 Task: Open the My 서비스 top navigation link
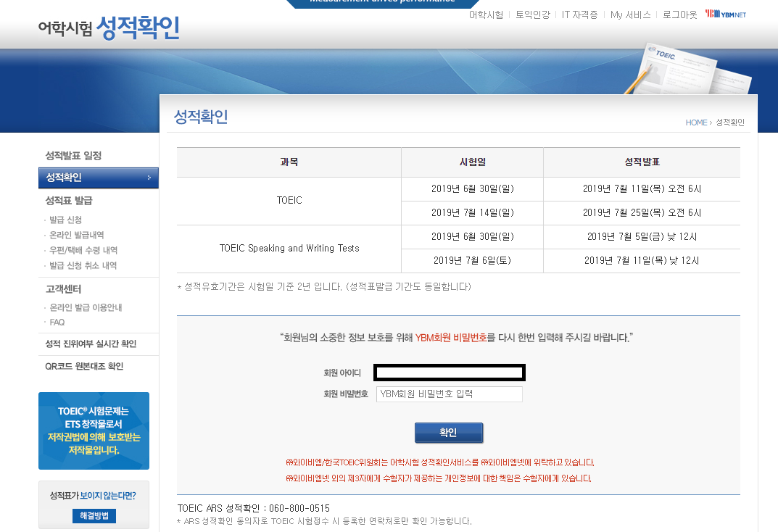(x=631, y=15)
